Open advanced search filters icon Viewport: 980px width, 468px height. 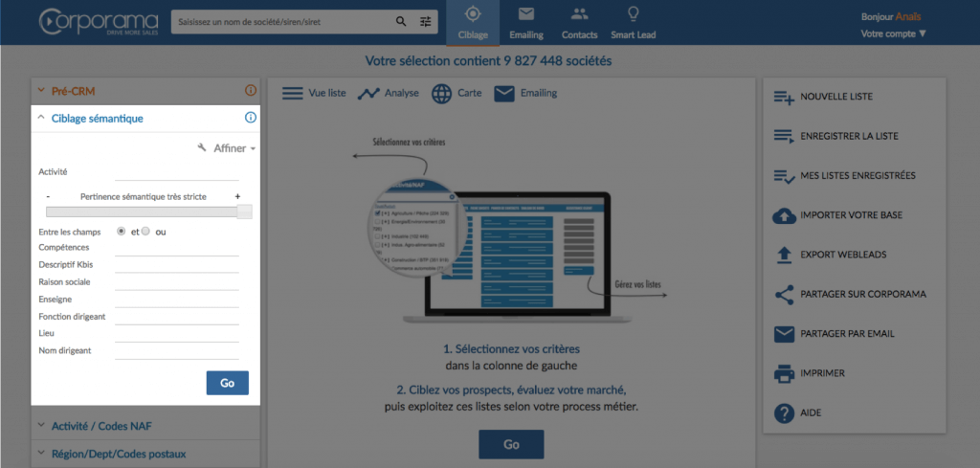point(426,22)
